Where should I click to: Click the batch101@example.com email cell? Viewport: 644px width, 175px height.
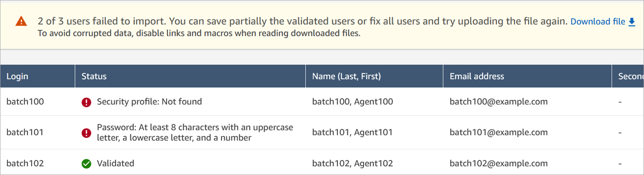coord(498,133)
